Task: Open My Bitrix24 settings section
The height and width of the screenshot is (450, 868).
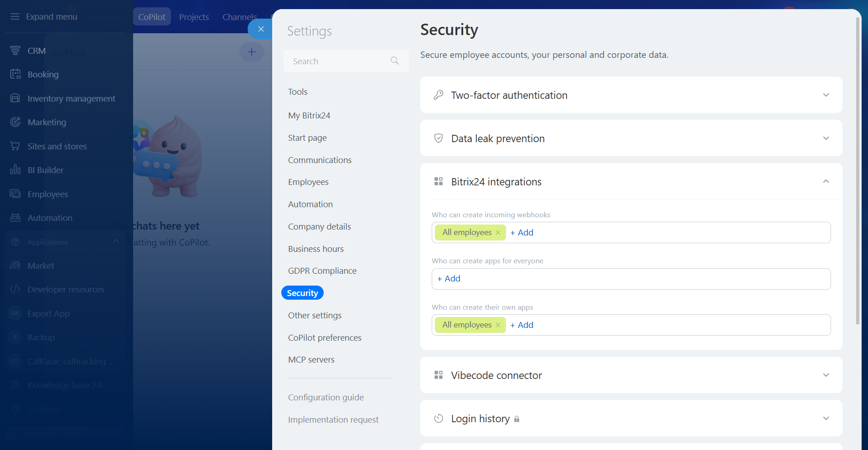Action: click(309, 115)
